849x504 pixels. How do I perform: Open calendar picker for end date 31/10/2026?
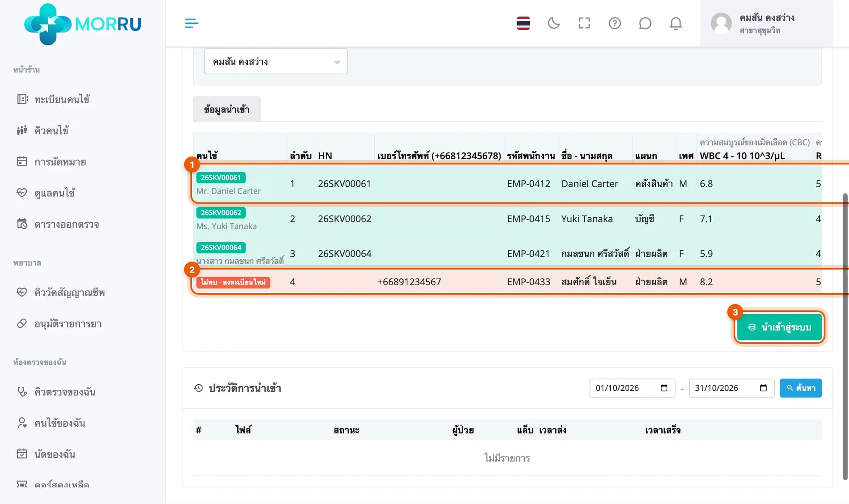[763, 388]
